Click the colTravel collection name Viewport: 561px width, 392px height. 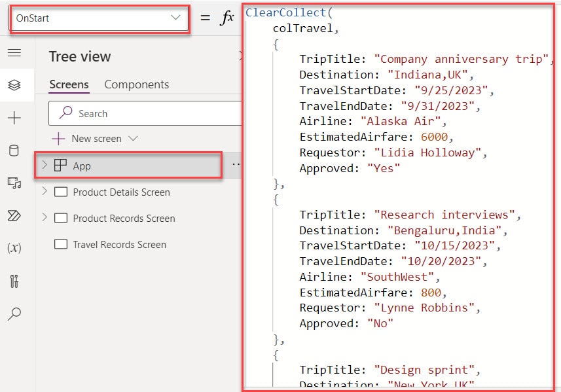302,28
